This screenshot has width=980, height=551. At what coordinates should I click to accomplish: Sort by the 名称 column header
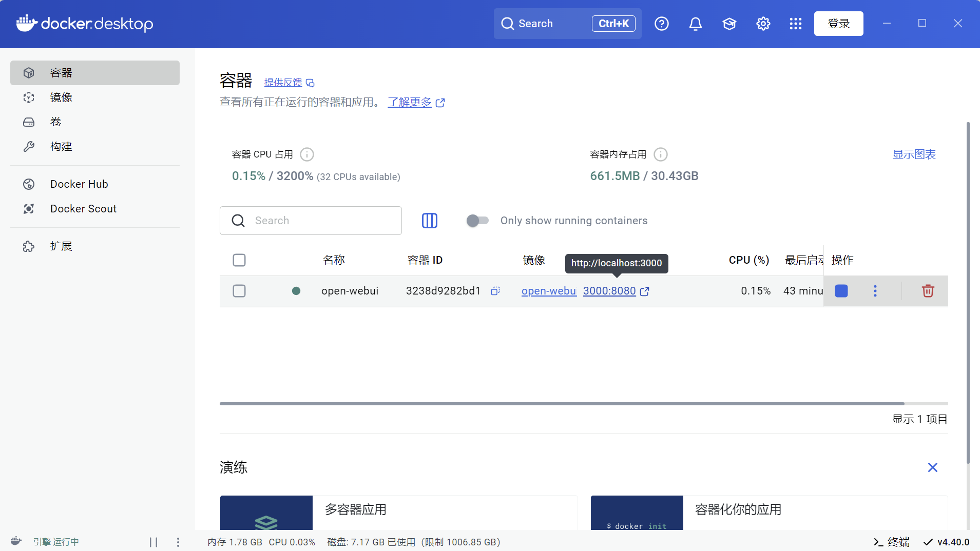[x=334, y=260]
